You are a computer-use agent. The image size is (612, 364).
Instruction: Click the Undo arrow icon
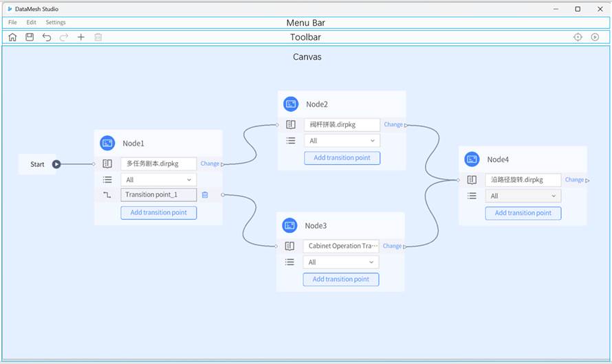tap(47, 37)
